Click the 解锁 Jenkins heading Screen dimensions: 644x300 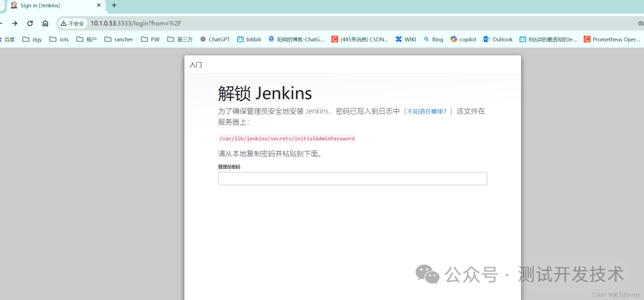coord(265,94)
